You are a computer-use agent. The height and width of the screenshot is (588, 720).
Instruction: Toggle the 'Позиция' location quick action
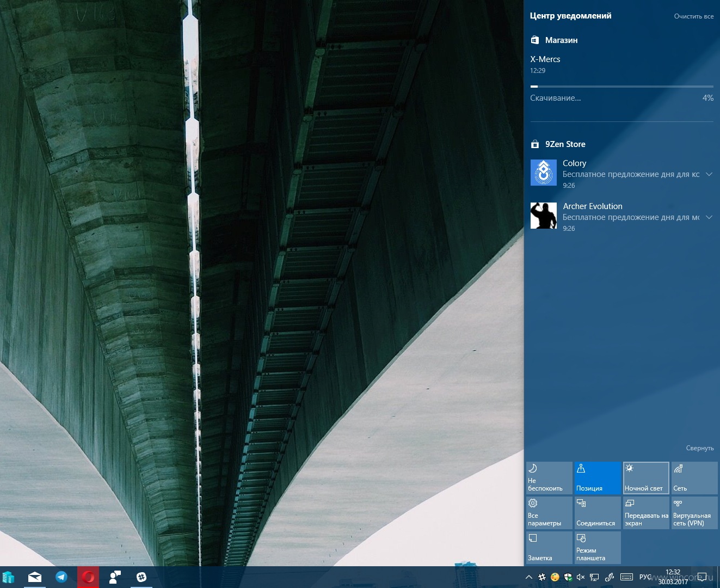598,478
